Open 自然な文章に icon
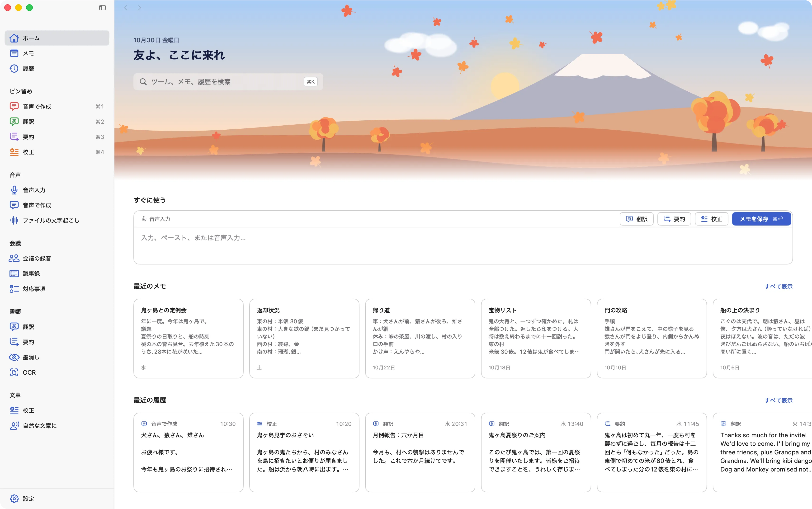812x509 pixels. [14, 425]
